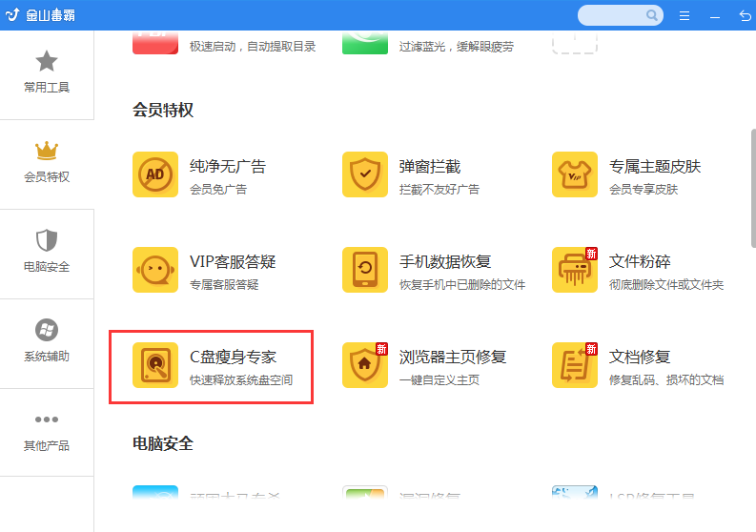This screenshot has height=532, width=756.
Task: Click the text 极速启动，自动提取目录
Action: point(253,47)
